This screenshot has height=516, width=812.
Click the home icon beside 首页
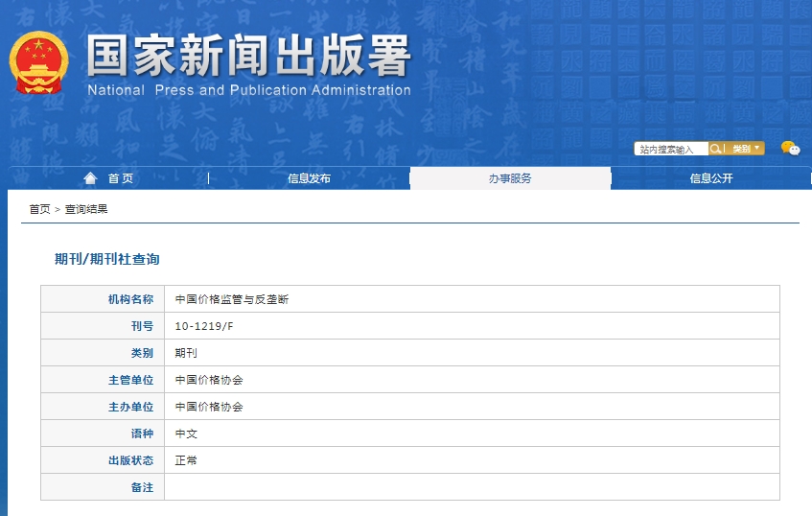(90, 178)
